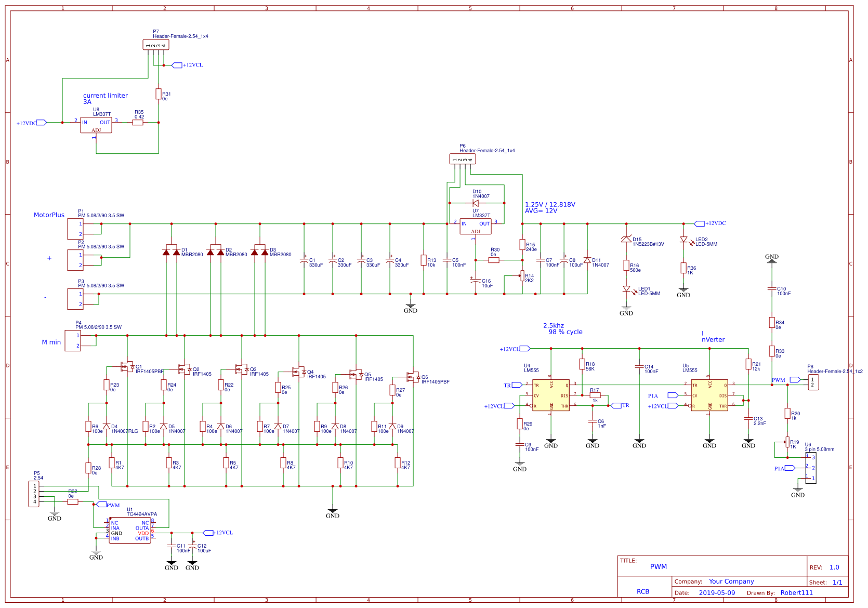Select the R14 2K2 potentiometer

click(x=522, y=276)
